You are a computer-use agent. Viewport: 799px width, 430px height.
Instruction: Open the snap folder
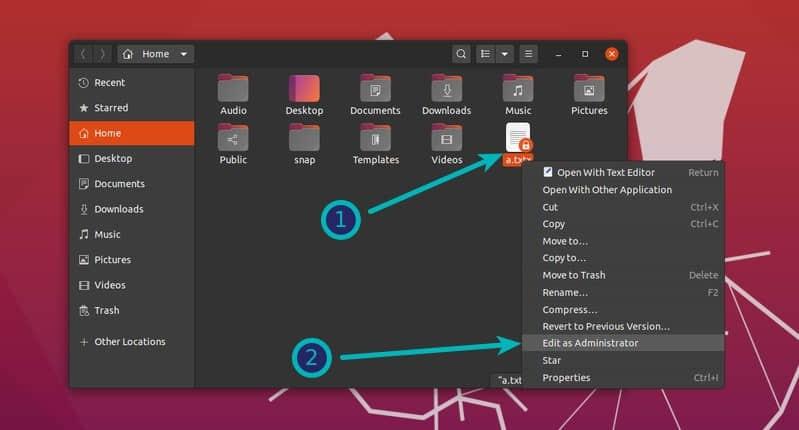click(x=304, y=139)
